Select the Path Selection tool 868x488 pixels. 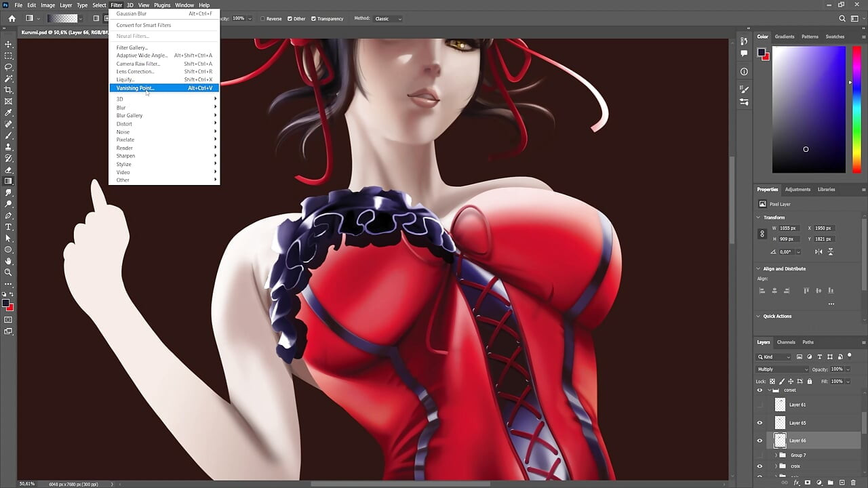(9, 238)
